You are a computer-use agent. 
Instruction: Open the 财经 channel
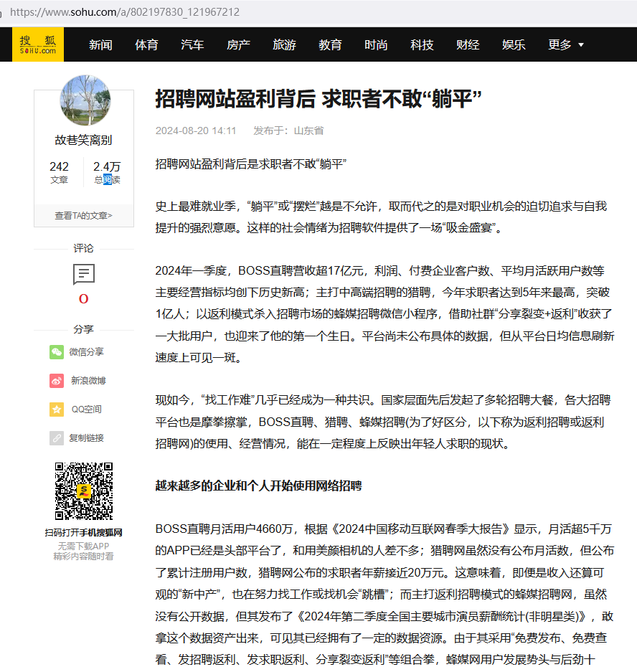[468, 44]
